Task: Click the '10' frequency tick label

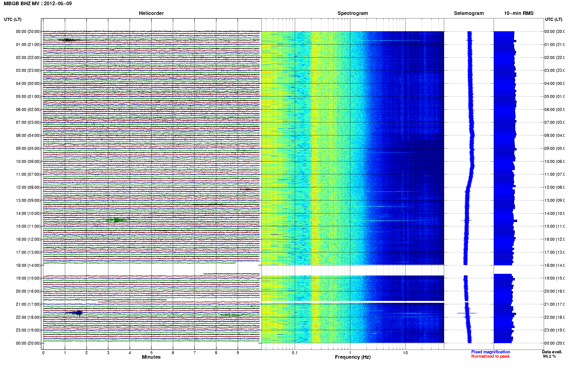Action: coord(405,353)
